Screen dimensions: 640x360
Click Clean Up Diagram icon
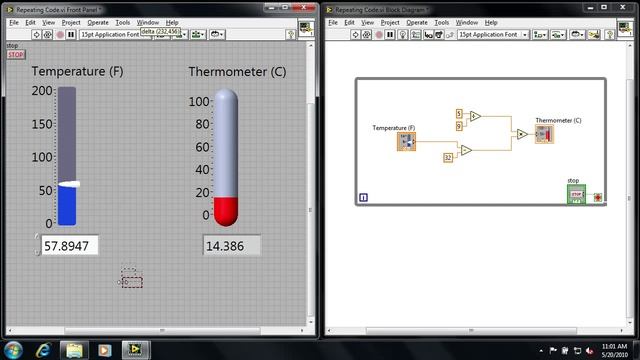(x=594, y=35)
